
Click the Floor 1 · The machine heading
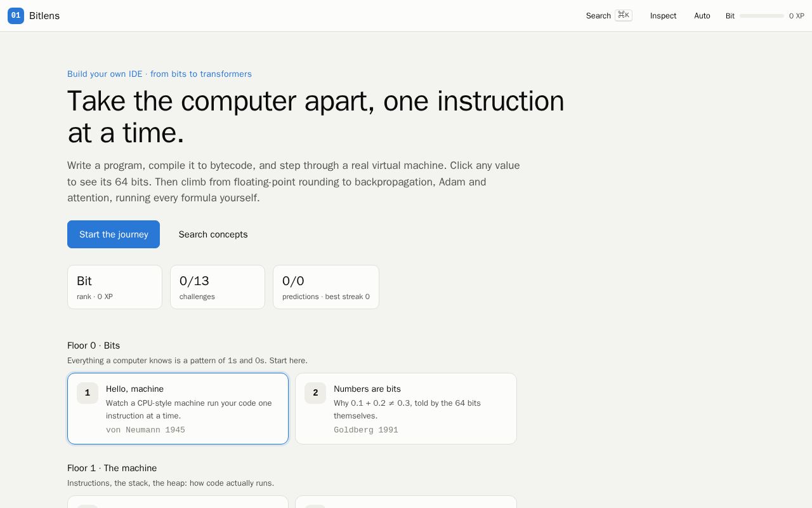pos(112,468)
